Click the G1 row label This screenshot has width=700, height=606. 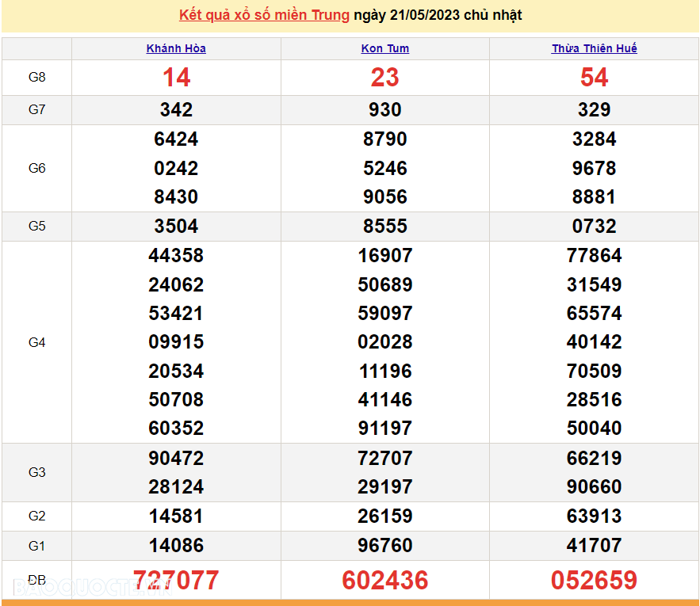(x=36, y=545)
